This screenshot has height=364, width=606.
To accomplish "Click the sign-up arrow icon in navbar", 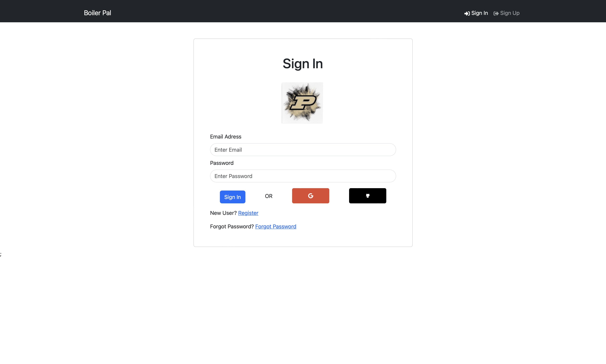I will click(x=496, y=14).
